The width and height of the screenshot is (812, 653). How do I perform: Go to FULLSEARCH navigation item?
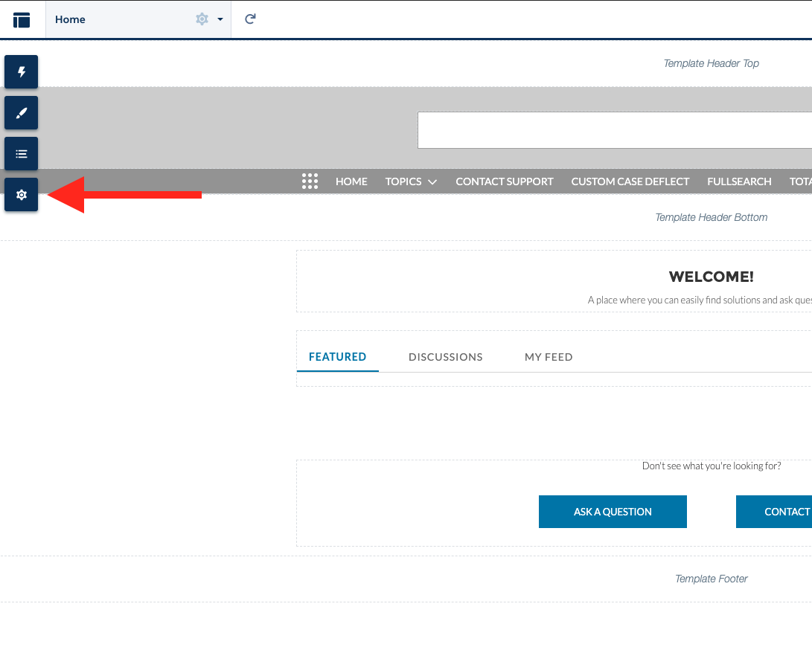tap(739, 181)
